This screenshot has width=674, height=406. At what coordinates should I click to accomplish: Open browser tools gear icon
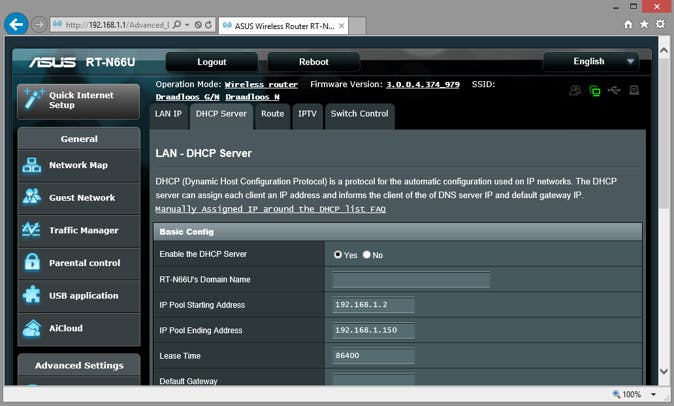660,24
